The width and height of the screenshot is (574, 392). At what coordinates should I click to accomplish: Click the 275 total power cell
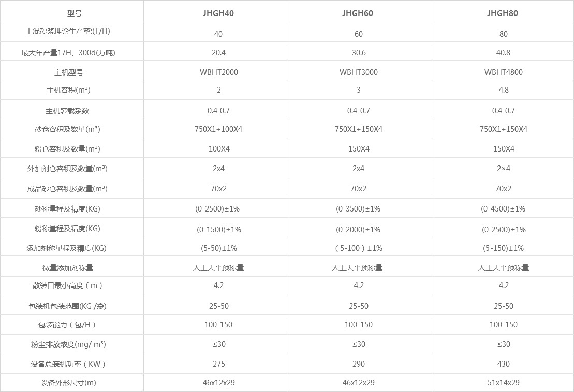click(x=219, y=364)
